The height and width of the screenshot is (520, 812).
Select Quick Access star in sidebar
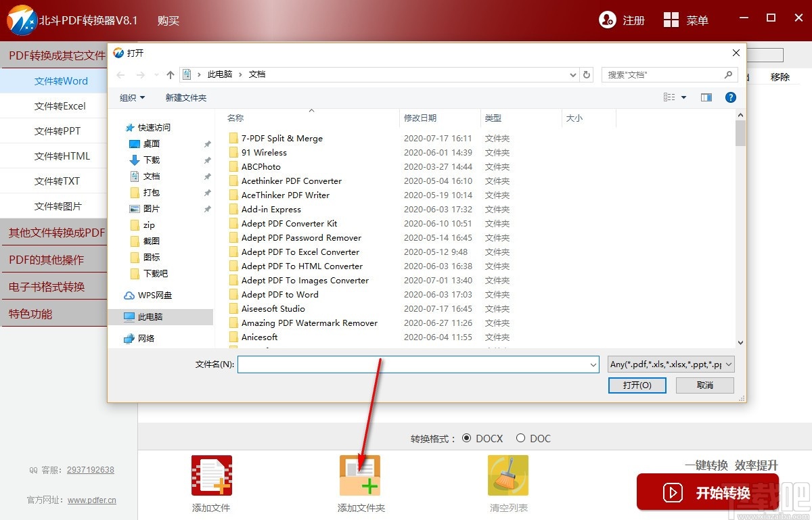coord(130,127)
